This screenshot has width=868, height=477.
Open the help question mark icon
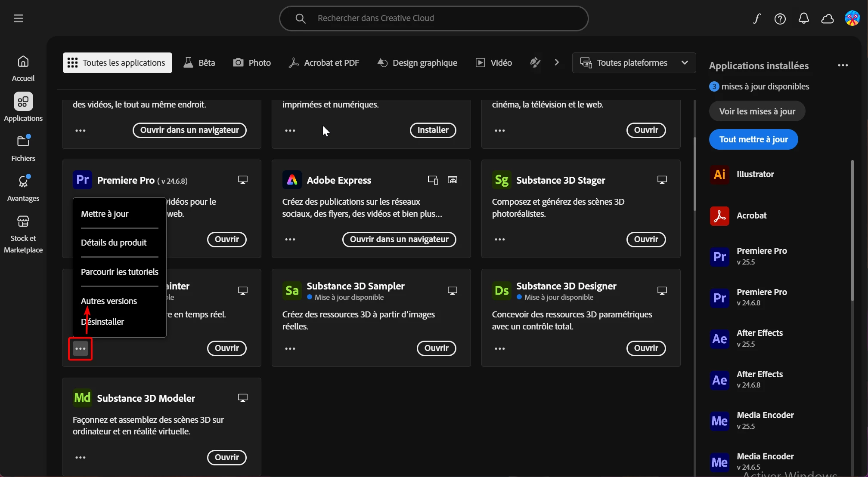pos(780,18)
